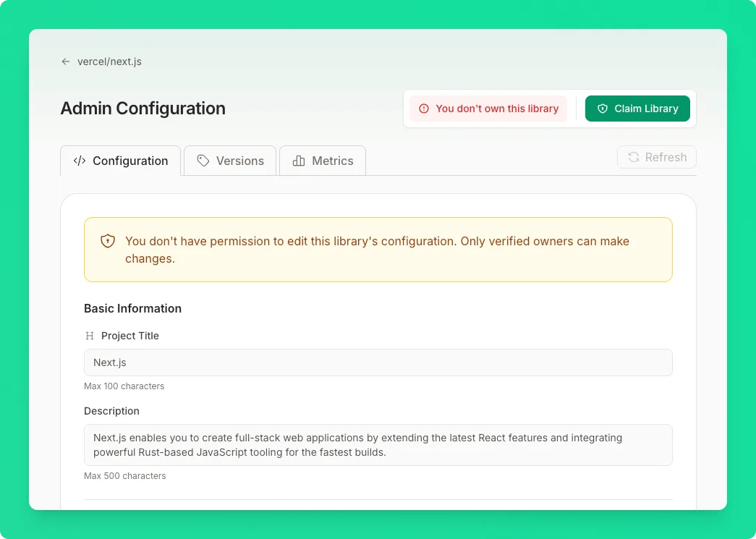This screenshot has height=539, width=756.
Task: Click the "You don't own this library" badge
Action: point(488,109)
